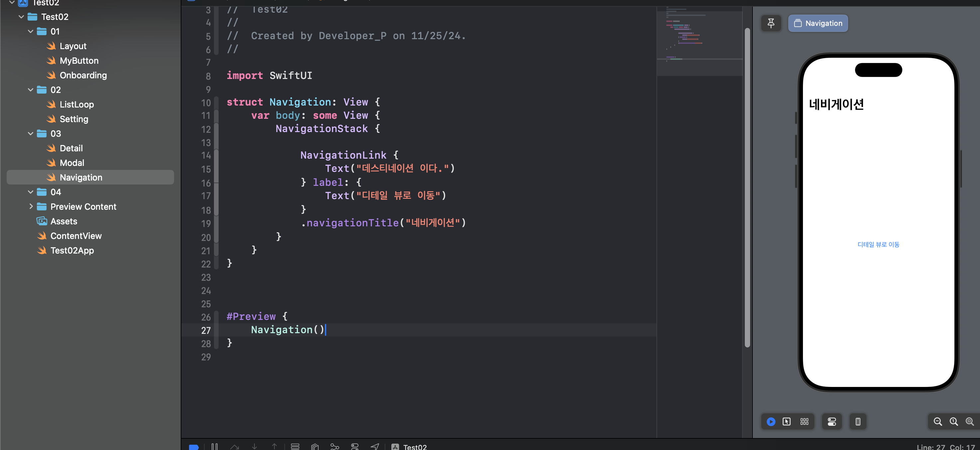Viewport: 980px width, 450px height.
Task: Collapse the 03 group
Action: tap(31, 134)
